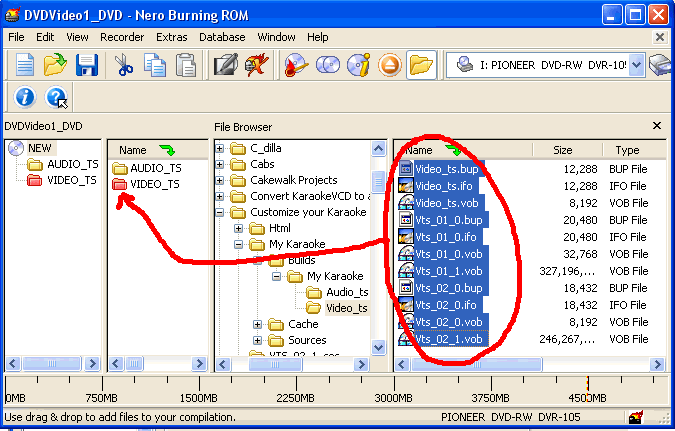Open an existing compilation via the folder icon
The image size is (675, 431).
(x=55, y=65)
